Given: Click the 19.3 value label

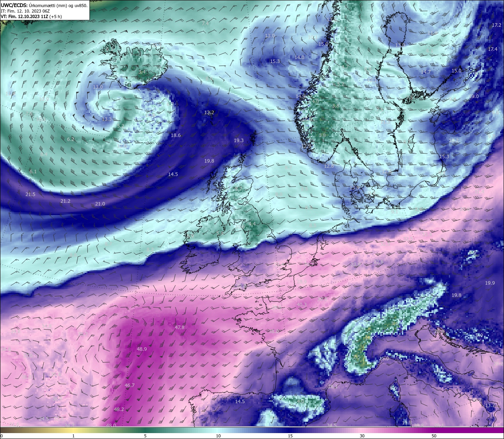Looking at the screenshot, I should coord(239,141).
